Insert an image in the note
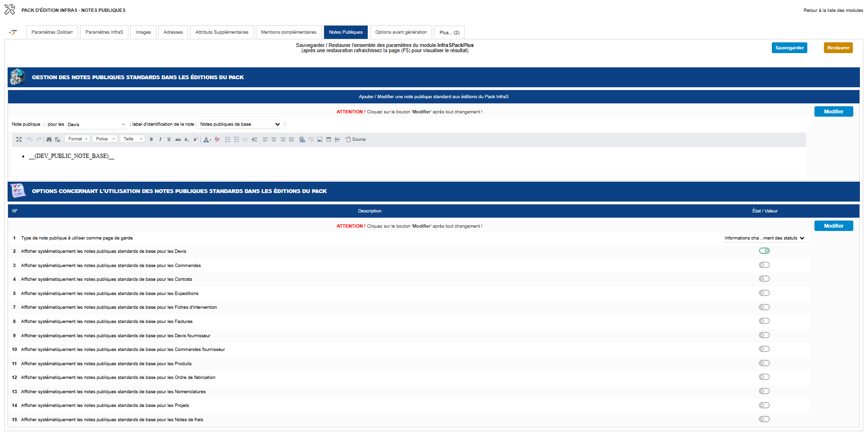Screen dimensions: 868x433 coord(320,139)
